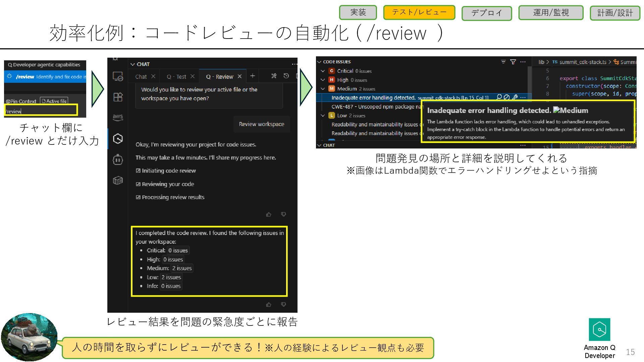Screen dimensions: 644x362
Task: Select the /review command suggestion
Action: point(45,76)
